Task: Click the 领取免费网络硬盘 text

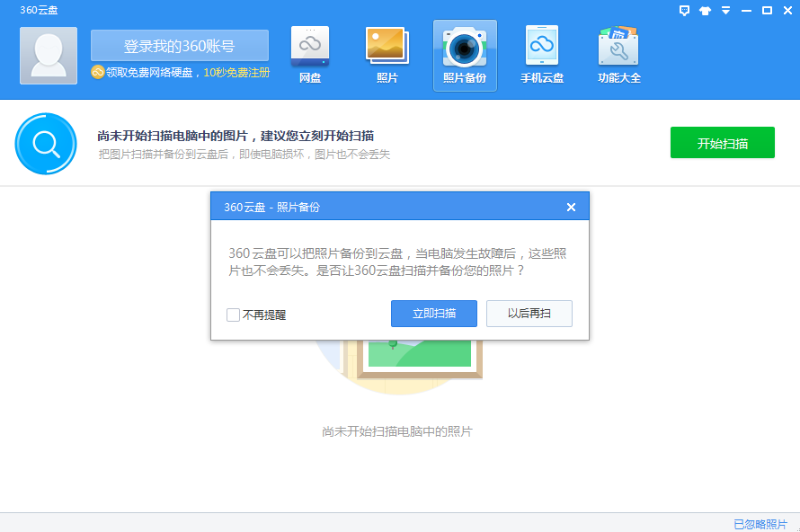Action: click(x=149, y=73)
